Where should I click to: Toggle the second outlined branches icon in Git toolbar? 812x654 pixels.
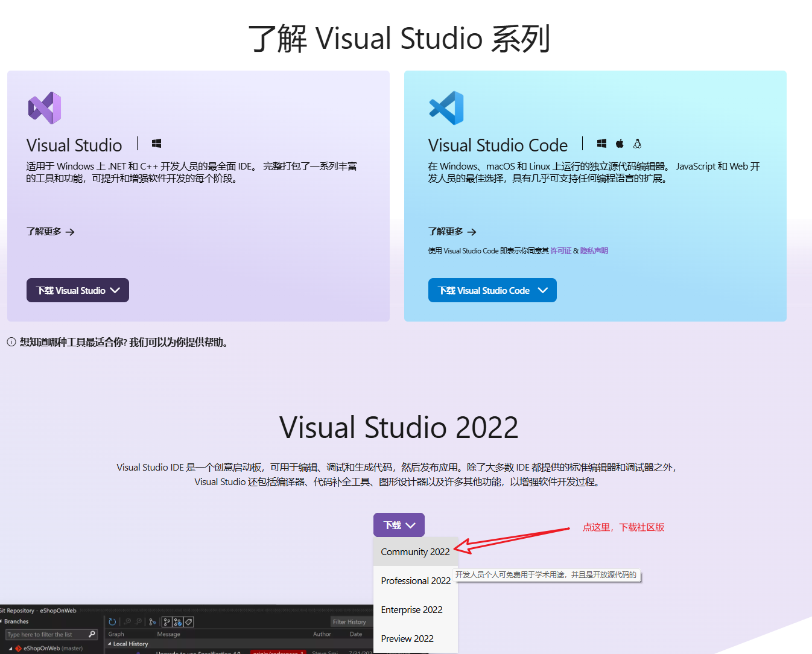pyautogui.click(x=177, y=622)
